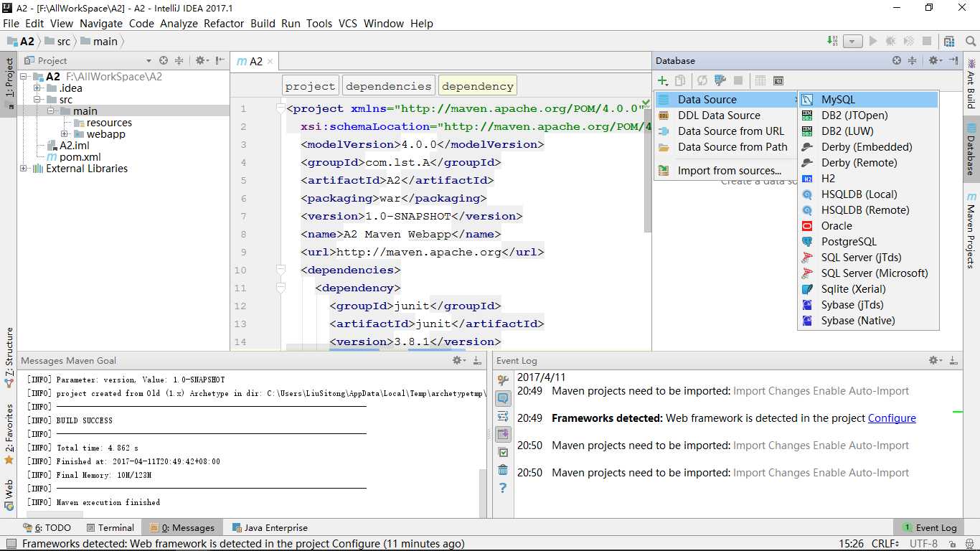Expand the webapp folder node
This screenshot has width=980, height=551.
coord(64,134)
